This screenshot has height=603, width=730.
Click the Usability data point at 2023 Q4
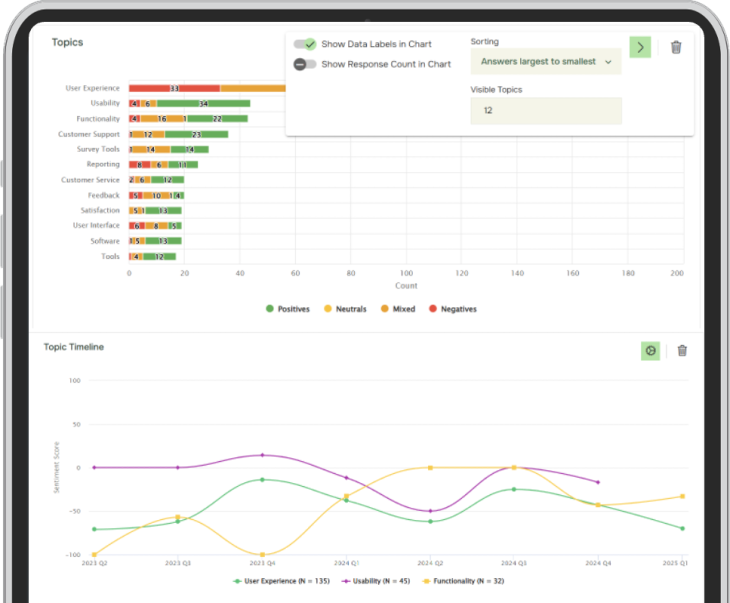[262, 455]
